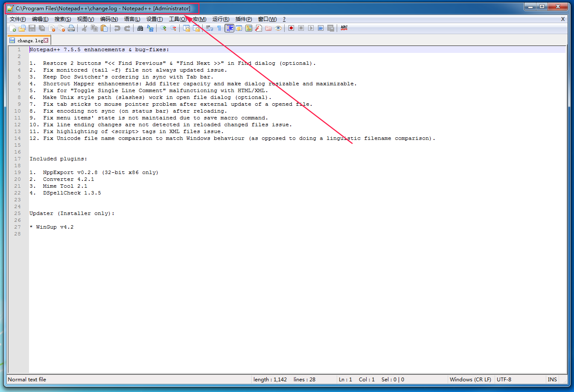Open Find with the binoculars icon
This screenshot has height=392, width=574.
pyautogui.click(x=140, y=28)
